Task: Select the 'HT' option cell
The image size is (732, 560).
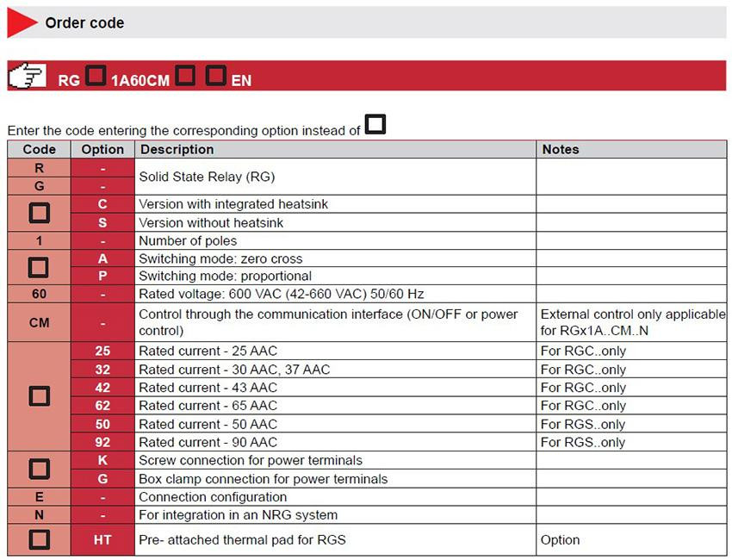Action: pos(102,540)
